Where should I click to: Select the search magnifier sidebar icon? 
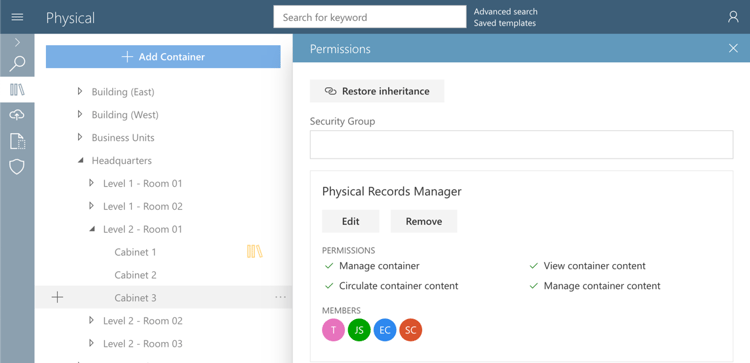click(17, 63)
